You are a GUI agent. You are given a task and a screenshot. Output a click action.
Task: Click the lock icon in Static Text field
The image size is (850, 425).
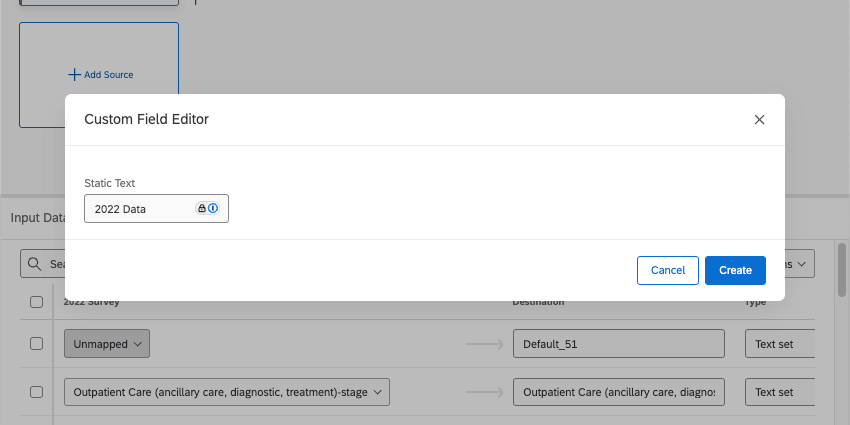point(201,208)
